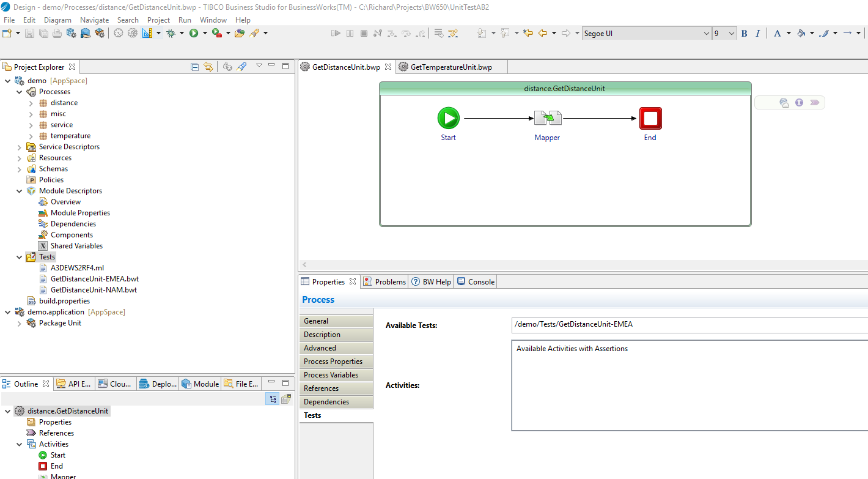Click the Terminate stop-square icon in toolbar
This screenshot has height=479, width=868.
[364, 33]
